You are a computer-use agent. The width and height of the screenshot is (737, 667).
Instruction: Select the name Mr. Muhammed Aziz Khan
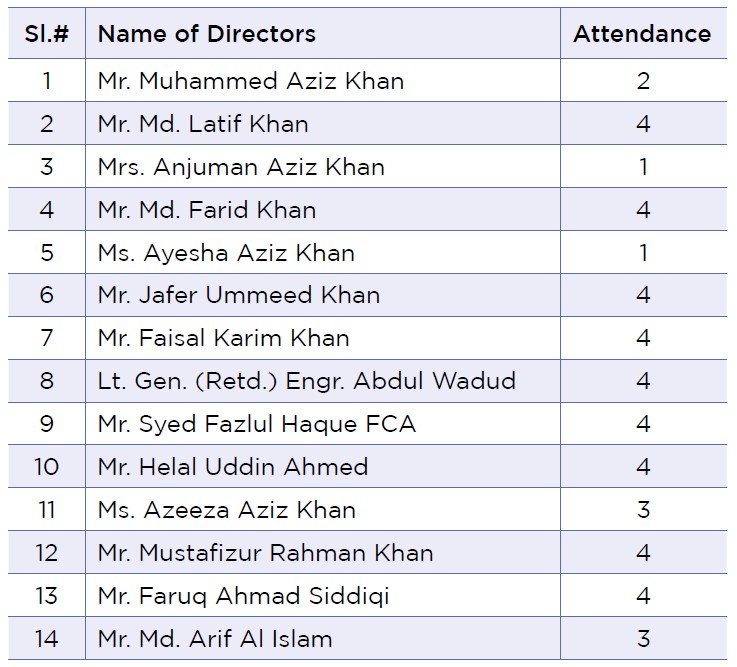point(251,81)
